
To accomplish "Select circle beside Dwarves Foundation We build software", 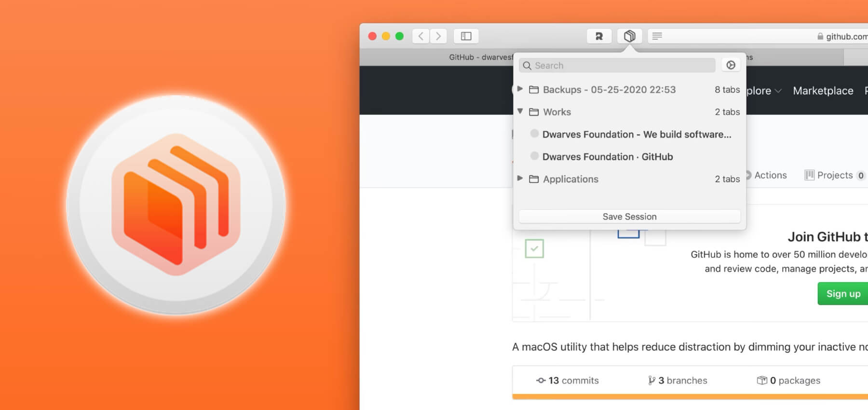I will click(x=534, y=134).
